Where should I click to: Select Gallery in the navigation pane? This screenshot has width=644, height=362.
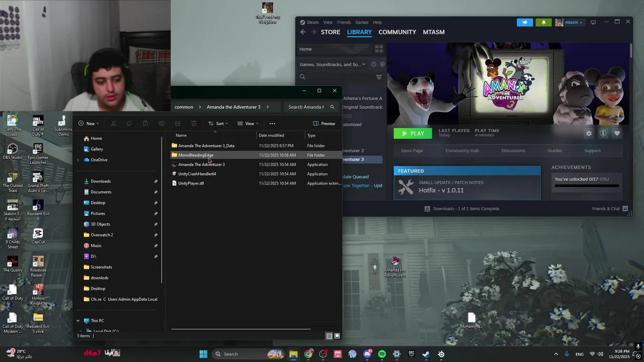97,149
